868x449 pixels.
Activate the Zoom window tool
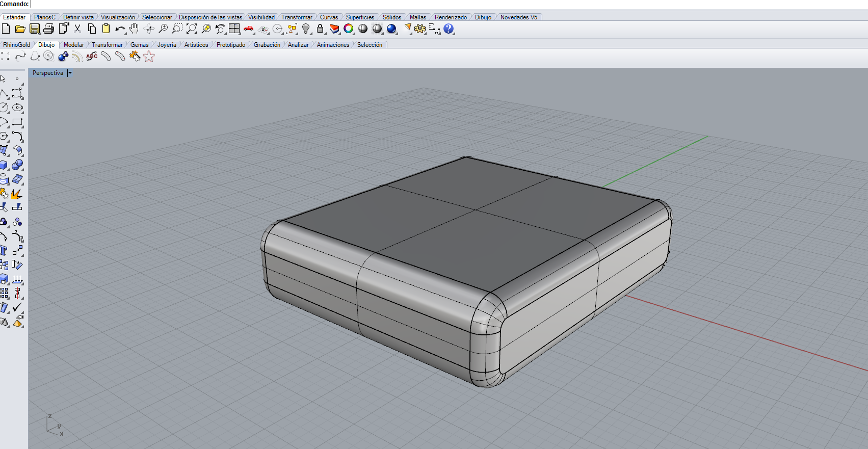pyautogui.click(x=177, y=29)
